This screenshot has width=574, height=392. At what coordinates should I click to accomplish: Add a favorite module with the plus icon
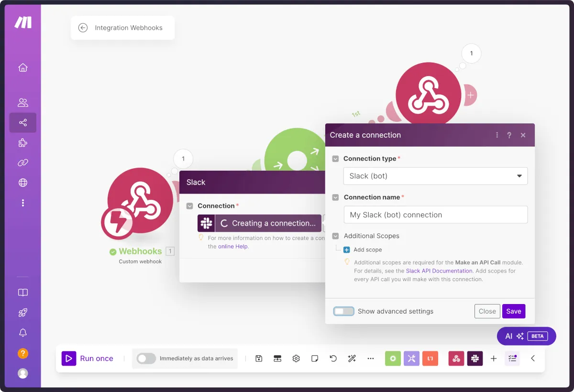pyautogui.click(x=494, y=359)
